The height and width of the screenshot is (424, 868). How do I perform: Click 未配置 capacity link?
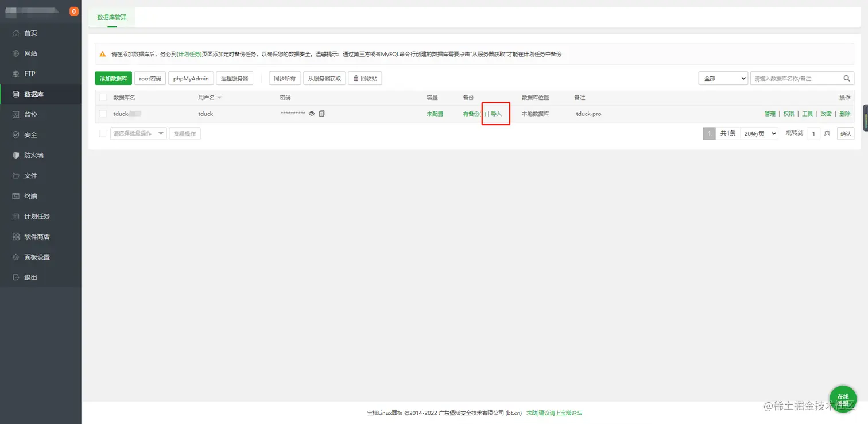tap(435, 114)
